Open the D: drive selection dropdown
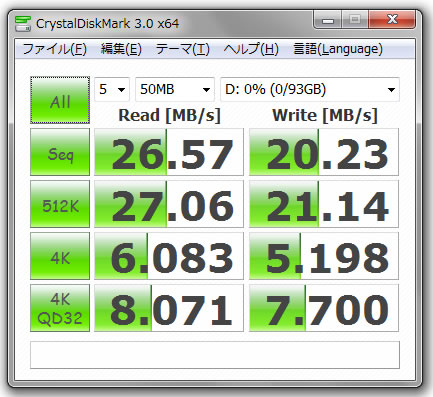The image size is (433, 397). pos(310,89)
